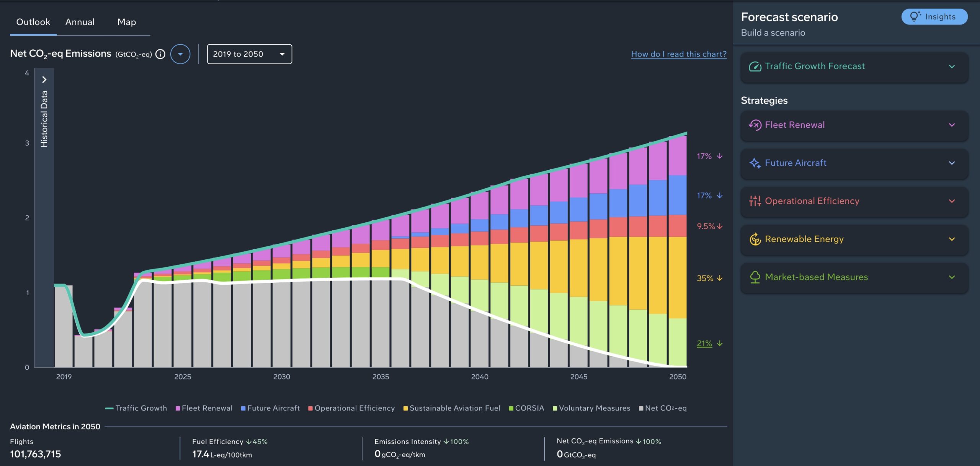Click the lightbulb icon on Insights

click(915, 16)
